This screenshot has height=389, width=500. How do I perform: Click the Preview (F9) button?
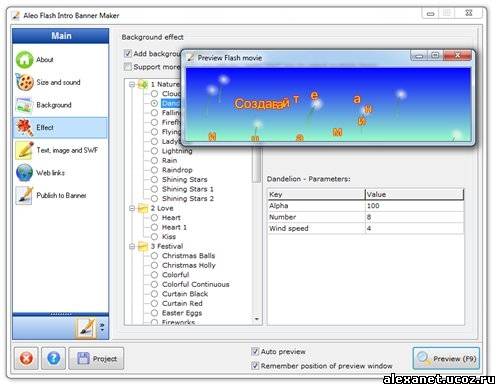tap(446, 359)
